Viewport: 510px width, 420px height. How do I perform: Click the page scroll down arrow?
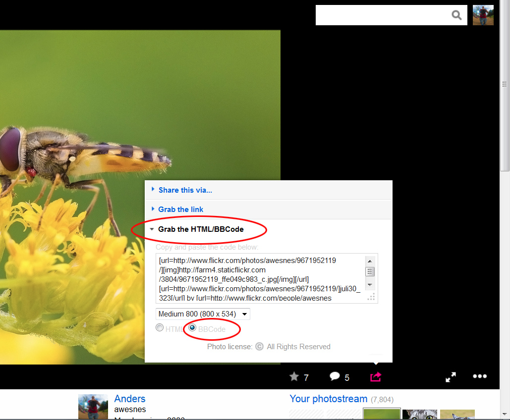(505, 415)
